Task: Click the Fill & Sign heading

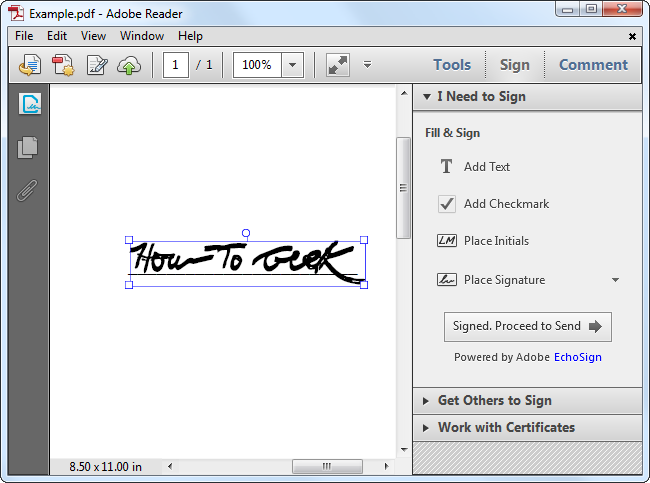Action: click(452, 133)
